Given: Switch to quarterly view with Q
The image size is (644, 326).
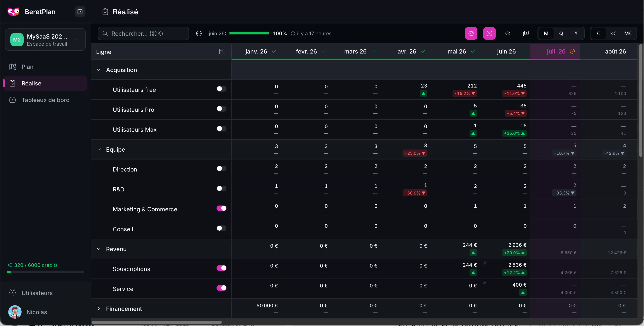Looking at the screenshot, I should click(561, 34).
